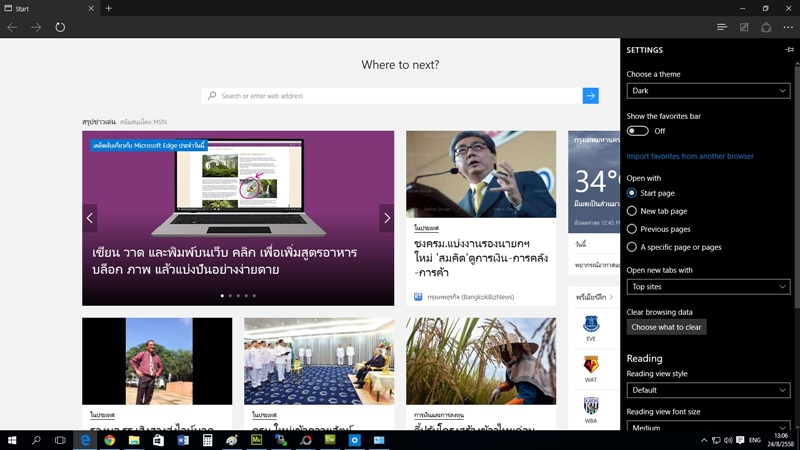Open new tabs with dropdown (Top sites)
Viewport: 800px width, 450px height.
[708, 287]
